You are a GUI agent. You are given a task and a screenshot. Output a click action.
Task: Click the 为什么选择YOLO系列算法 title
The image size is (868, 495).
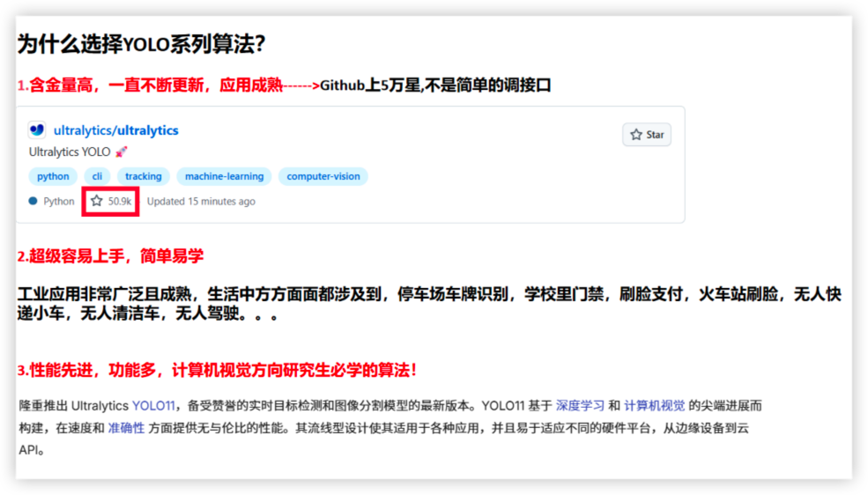[142, 43]
